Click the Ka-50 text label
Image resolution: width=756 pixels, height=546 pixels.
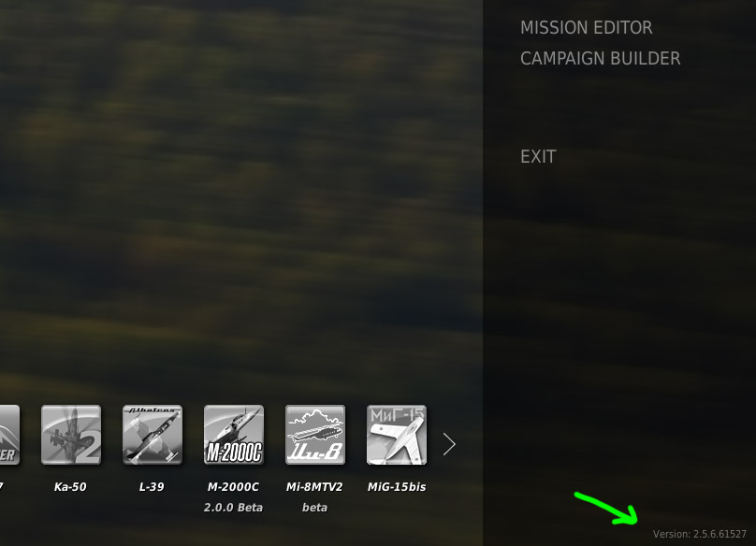[70, 487]
